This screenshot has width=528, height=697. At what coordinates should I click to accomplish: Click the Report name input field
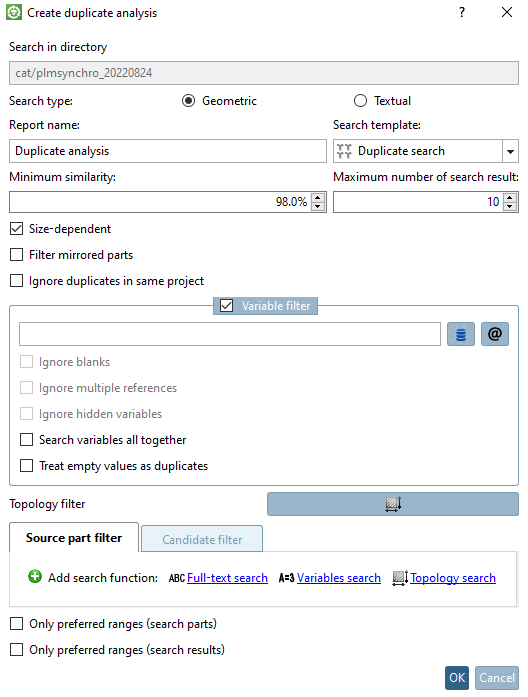click(x=168, y=151)
